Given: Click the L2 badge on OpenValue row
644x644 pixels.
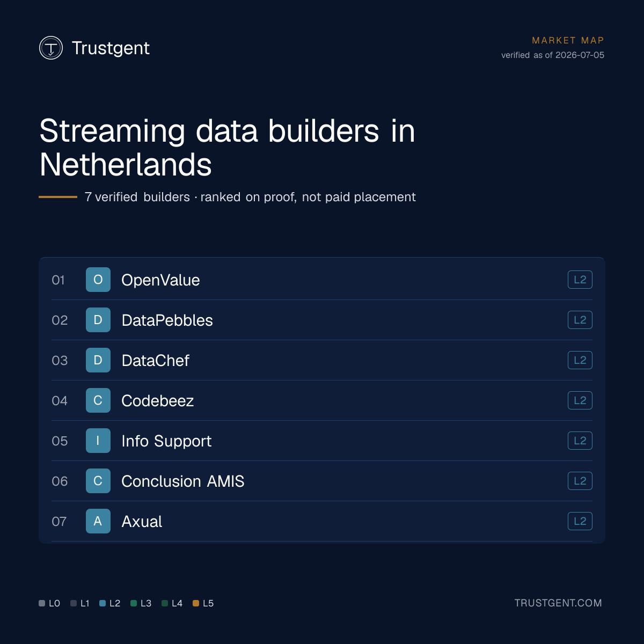Looking at the screenshot, I should coord(580,280).
